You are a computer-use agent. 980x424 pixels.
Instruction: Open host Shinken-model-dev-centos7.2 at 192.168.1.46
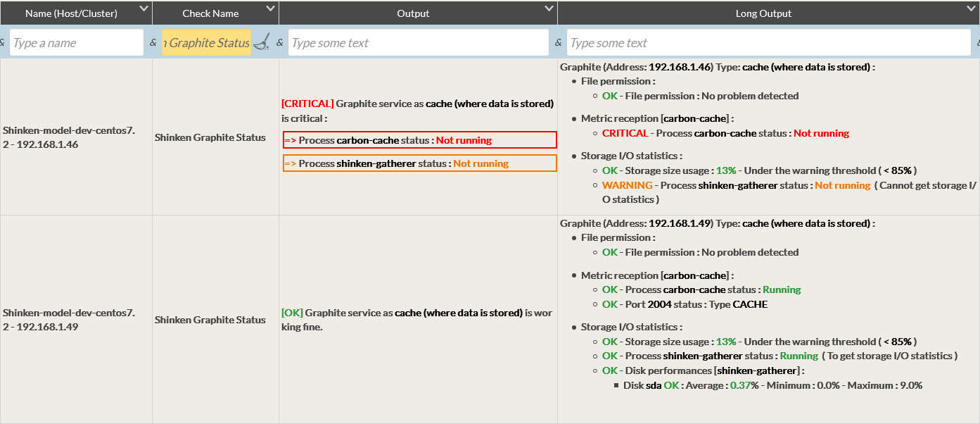(x=69, y=137)
